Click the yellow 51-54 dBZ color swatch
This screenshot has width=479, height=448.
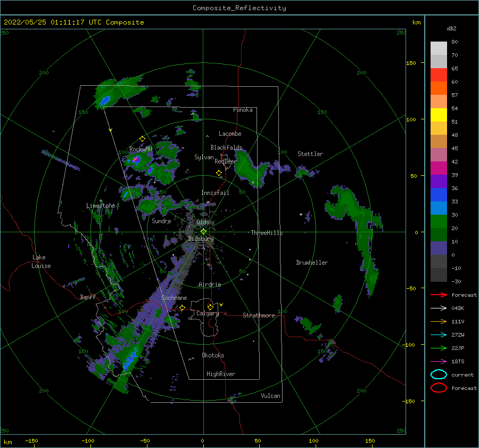[439, 115]
